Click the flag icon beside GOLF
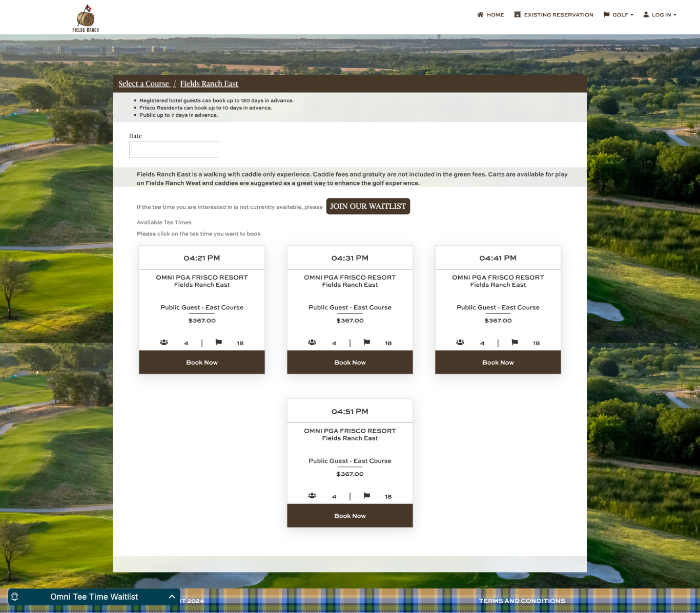Image resolution: width=700 pixels, height=613 pixels. coord(607,15)
